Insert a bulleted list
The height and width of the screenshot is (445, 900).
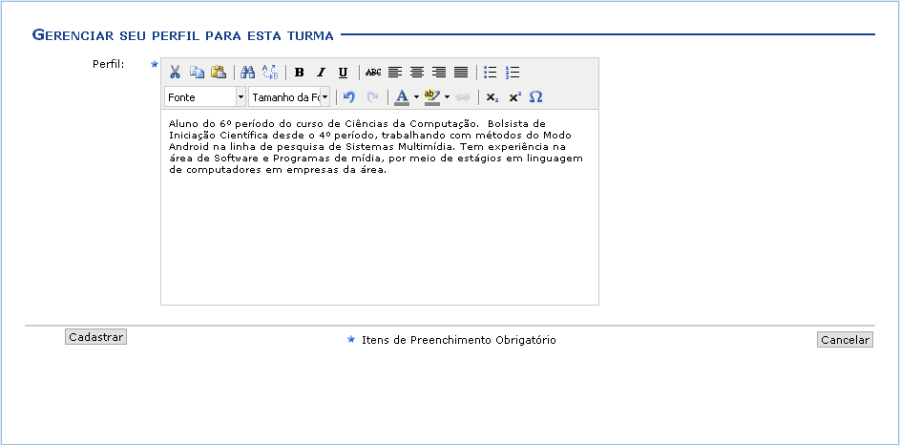tap(490, 72)
